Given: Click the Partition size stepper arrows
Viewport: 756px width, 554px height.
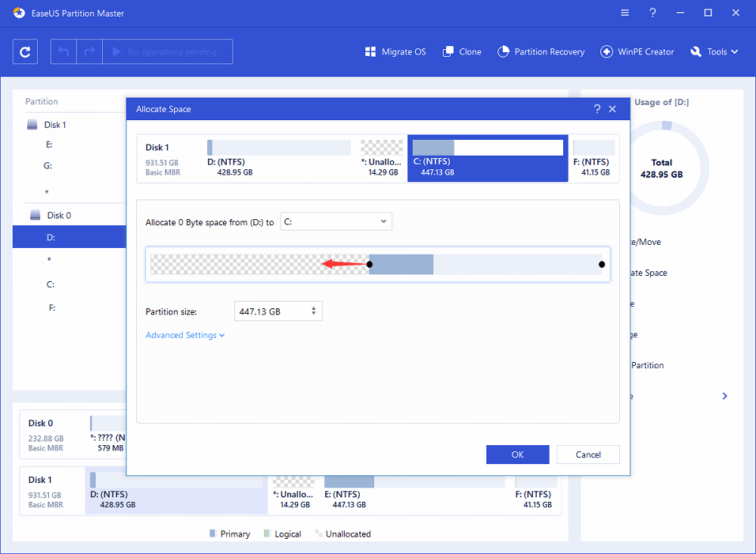Looking at the screenshot, I should pos(314,311).
